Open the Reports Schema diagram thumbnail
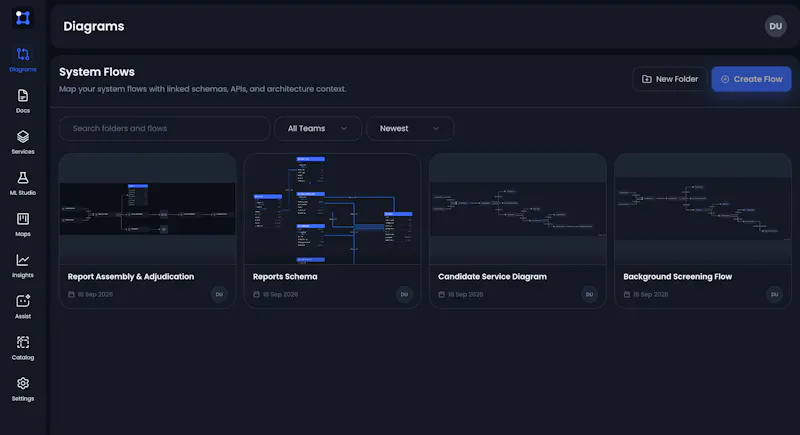Viewport: 800px width, 435px height. [x=333, y=209]
